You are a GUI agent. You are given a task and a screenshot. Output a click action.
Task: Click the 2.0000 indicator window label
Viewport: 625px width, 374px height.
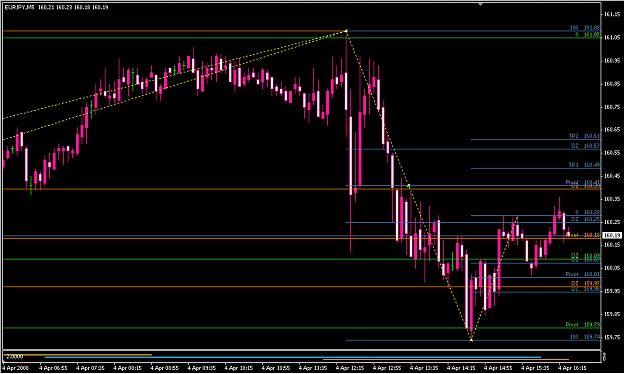[x=15, y=356]
